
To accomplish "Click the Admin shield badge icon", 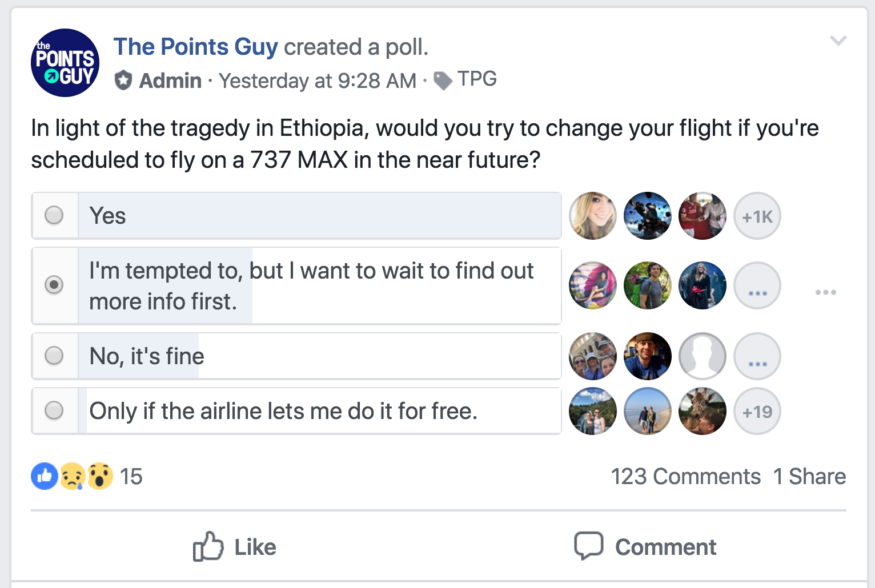I will pyautogui.click(x=123, y=80).
